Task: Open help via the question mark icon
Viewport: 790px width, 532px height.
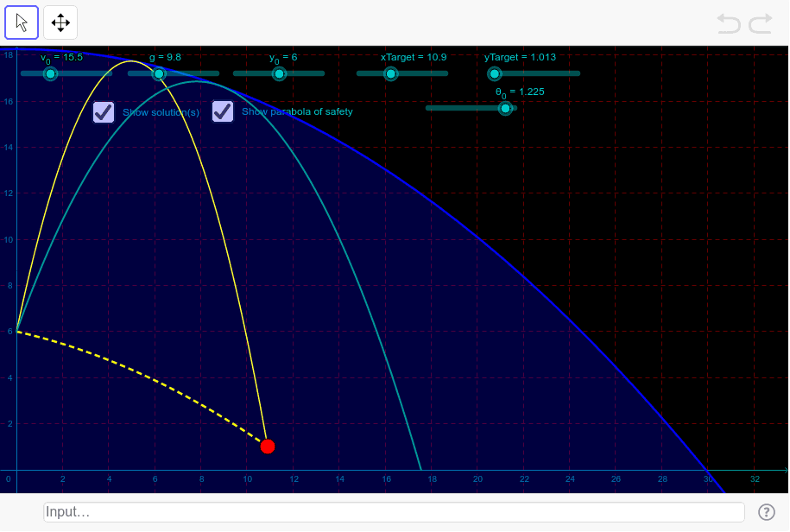Action: (x=767, y=511)
